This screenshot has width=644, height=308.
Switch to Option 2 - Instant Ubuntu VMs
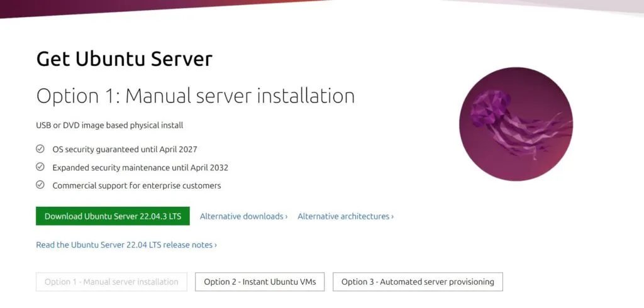[x=260, y=282]
